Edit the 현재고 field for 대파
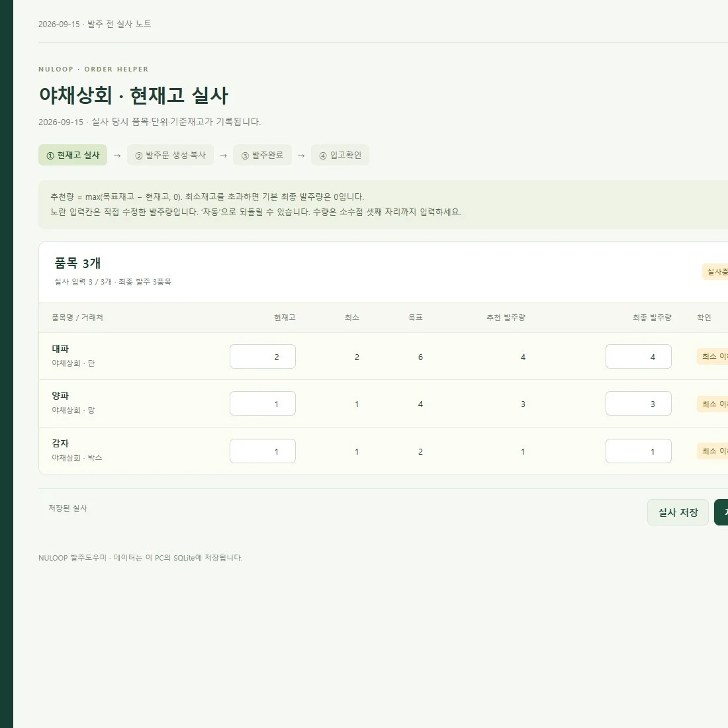The width and height of the screenshot is (728, 728). tap(263, 357)
